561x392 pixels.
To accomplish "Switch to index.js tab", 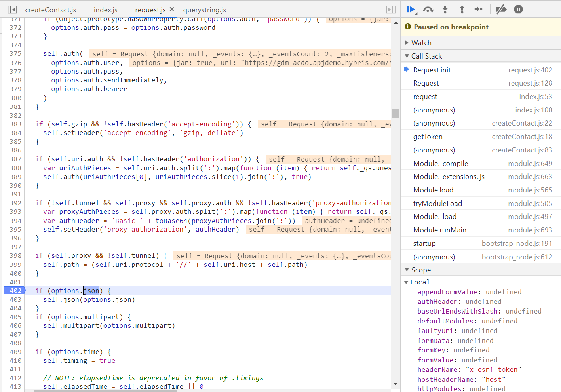I will coord(105,10).
